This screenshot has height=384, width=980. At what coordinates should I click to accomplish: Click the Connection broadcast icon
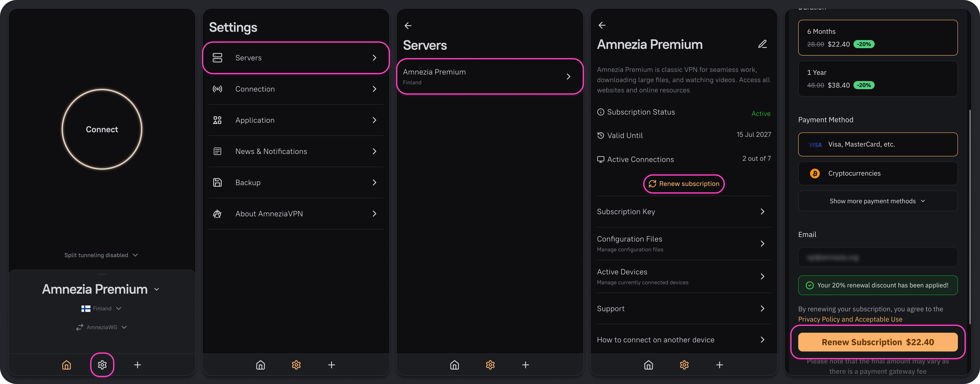(217, 89)
